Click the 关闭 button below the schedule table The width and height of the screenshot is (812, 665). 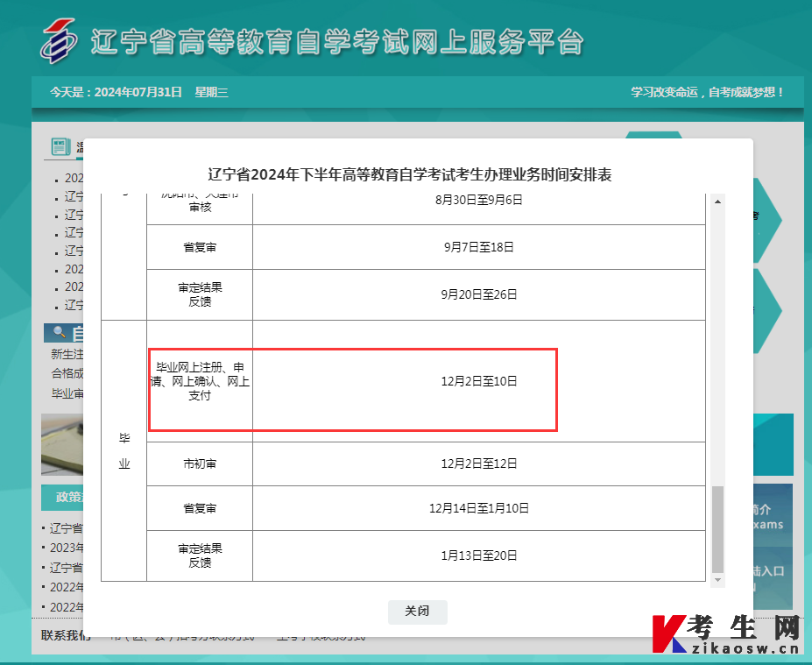tap(417, 612)
